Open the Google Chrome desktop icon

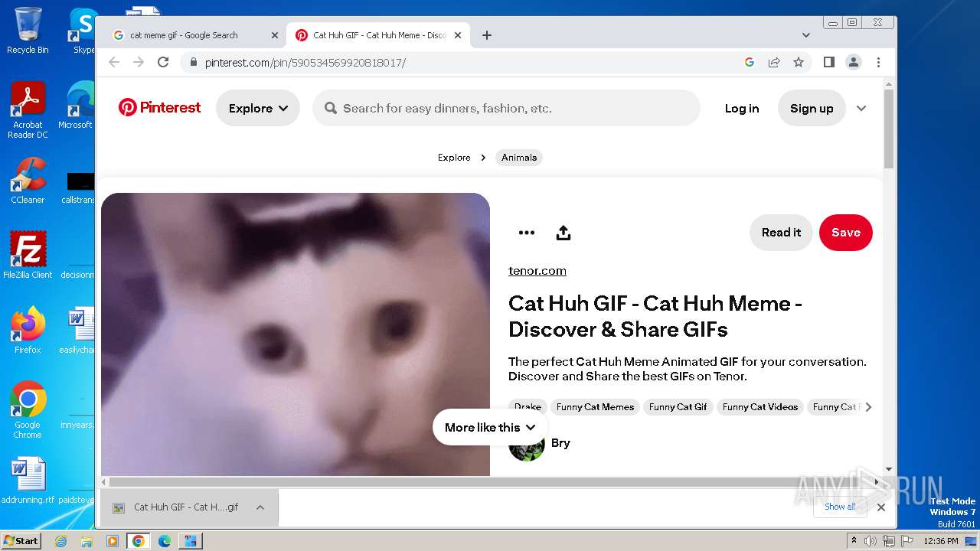pos(28,409)
